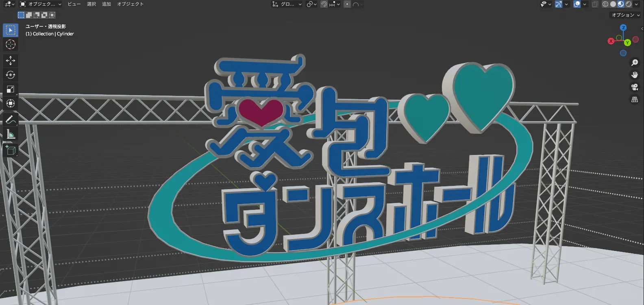Open the 追加 menu
644x305 pixels.
point(107,4)
